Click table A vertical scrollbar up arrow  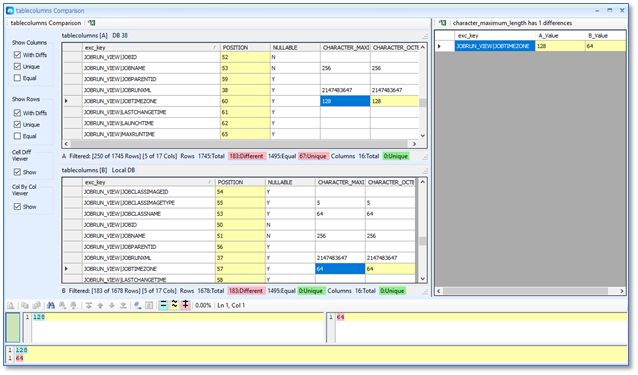pyautogui.click(x=423, y=48)
